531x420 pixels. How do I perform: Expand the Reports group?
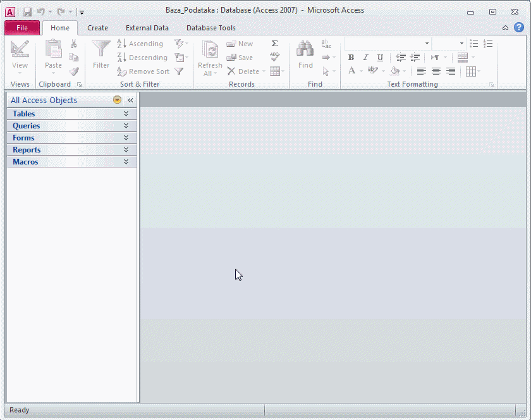click(x=71, y=150)
